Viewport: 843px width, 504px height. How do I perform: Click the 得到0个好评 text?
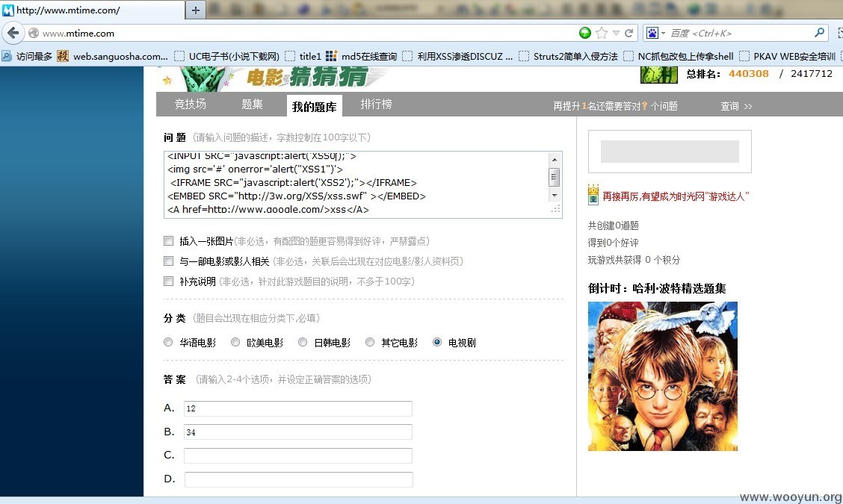[x=614, y=243]
